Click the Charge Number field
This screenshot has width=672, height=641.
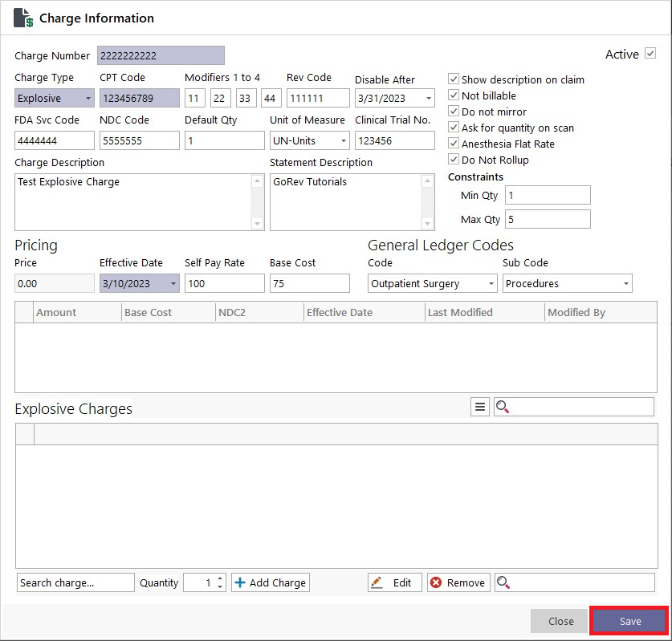coord(161,55)
